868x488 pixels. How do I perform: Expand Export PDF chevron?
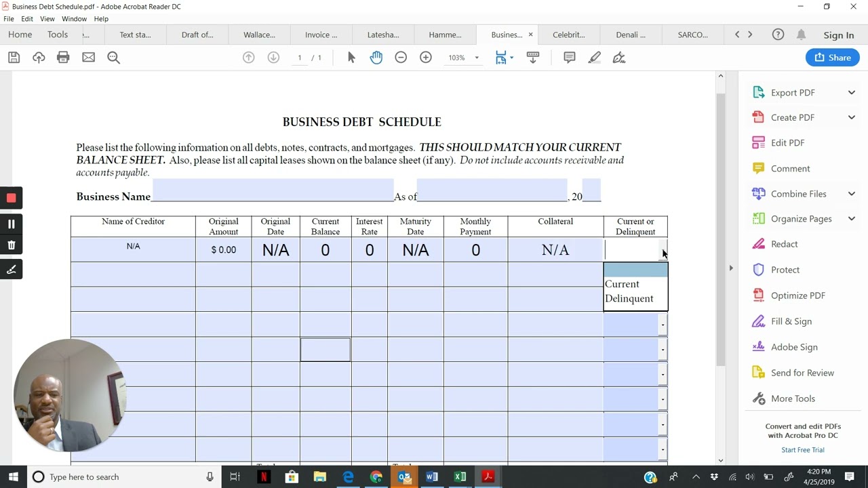[852, 93]
